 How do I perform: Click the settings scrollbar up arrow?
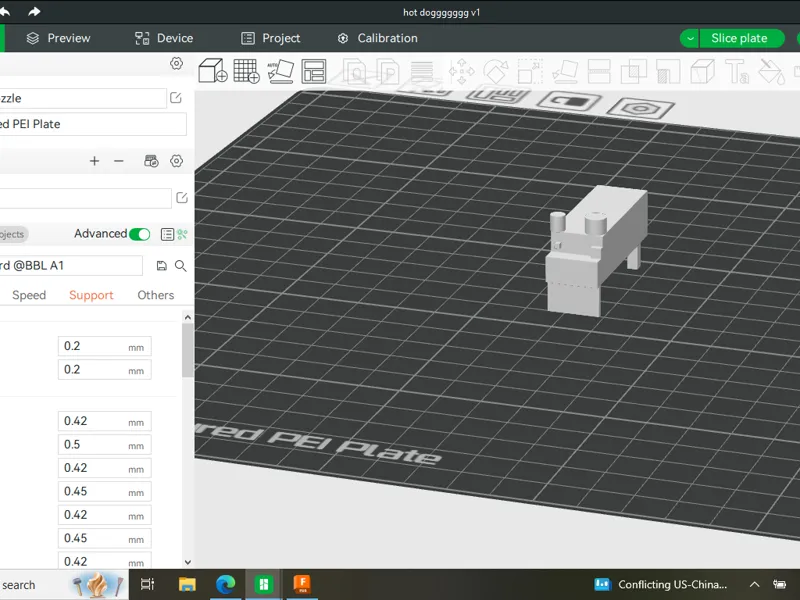pos(187,317)
